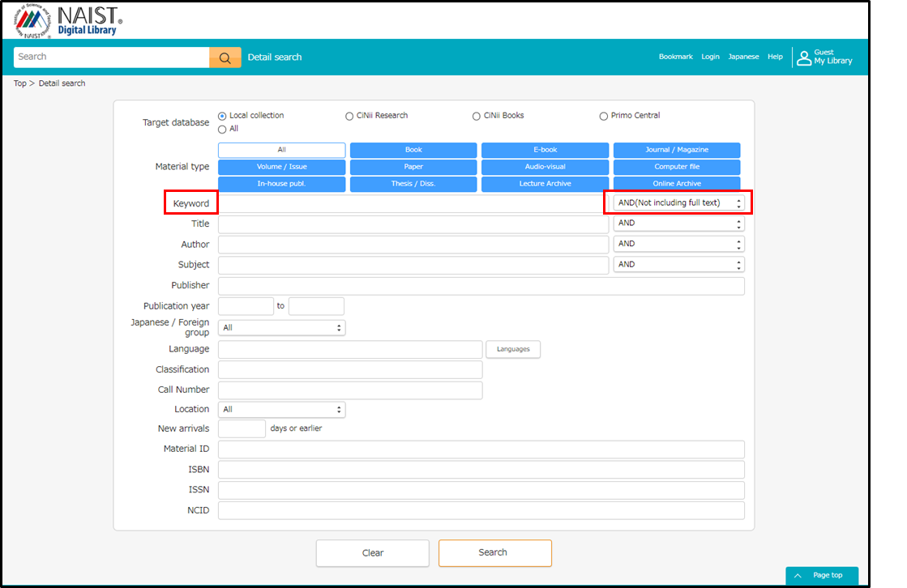The image size is (907, 588).
Task: Select the CiNii Books radio button
Action: [476, 116]
